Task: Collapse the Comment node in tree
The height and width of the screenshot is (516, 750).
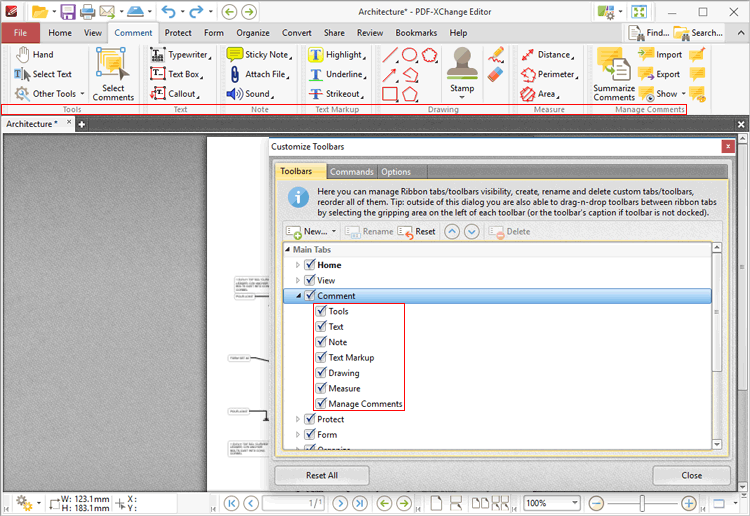Action: coord(298,296)
